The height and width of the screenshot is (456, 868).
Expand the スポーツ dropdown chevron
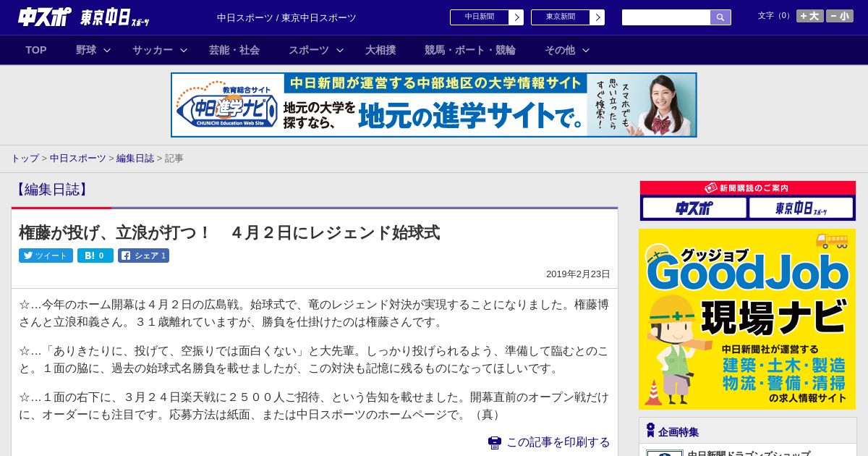coord(340,51)
